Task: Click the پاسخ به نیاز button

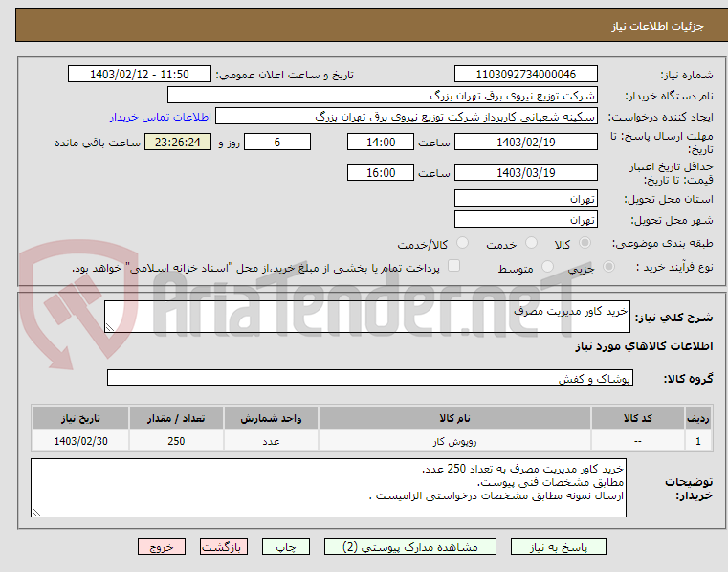Action: pyautogui.click(x=558, y=546)
